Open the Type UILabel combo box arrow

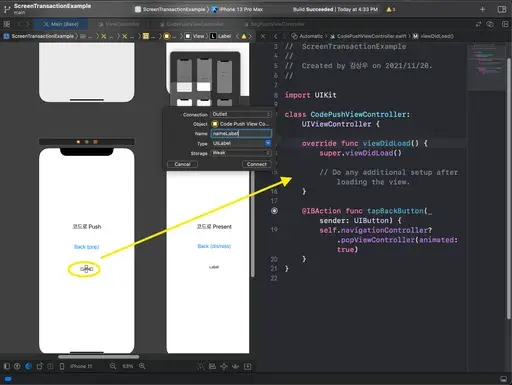pos(268,143)
